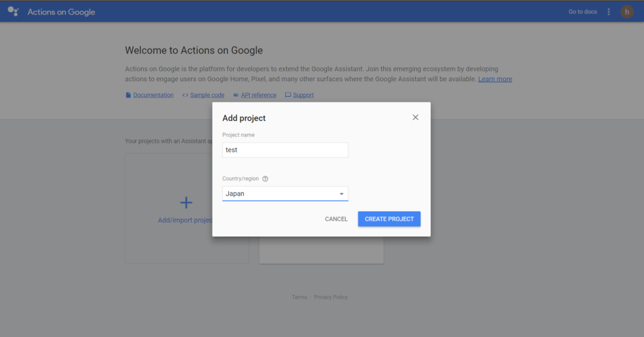
Task: Follow the Learn more link
Action: click(x=495, y=79)
